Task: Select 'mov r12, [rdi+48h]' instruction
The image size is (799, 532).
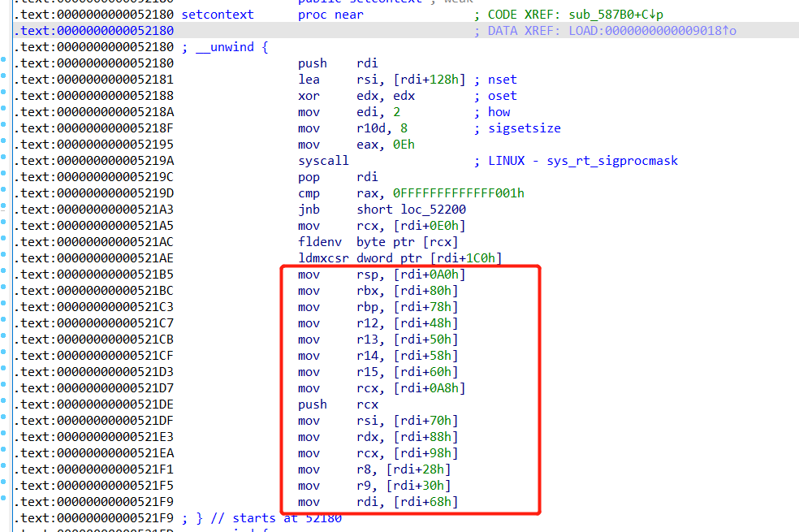Action: pyautogui.click(x=378, y=323)
